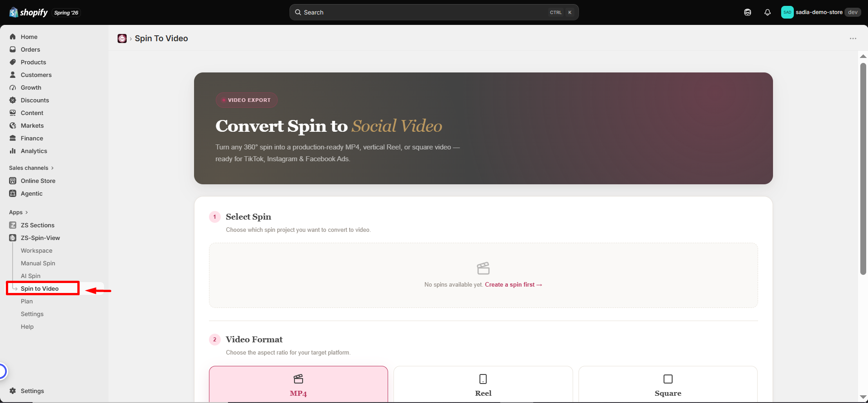Click the Online Store icon
Image resolution: width=868 pixels, height=403 pixels.
pyautogui.click(x=13, y=181)
